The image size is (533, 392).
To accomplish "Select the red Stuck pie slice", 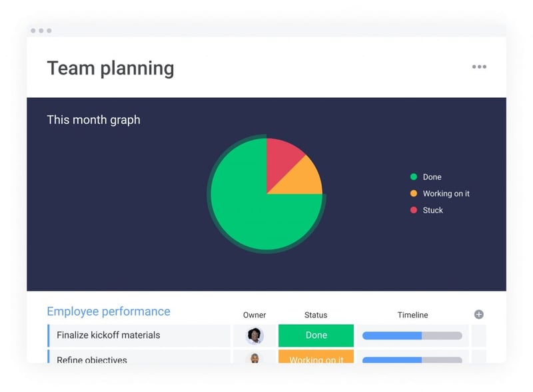I will coord(280,160).
